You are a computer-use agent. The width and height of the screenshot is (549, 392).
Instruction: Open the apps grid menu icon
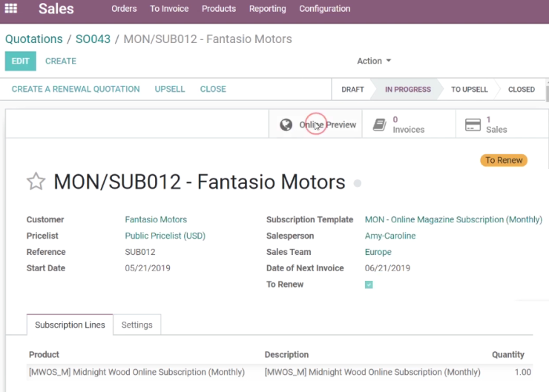pos(11,8)
